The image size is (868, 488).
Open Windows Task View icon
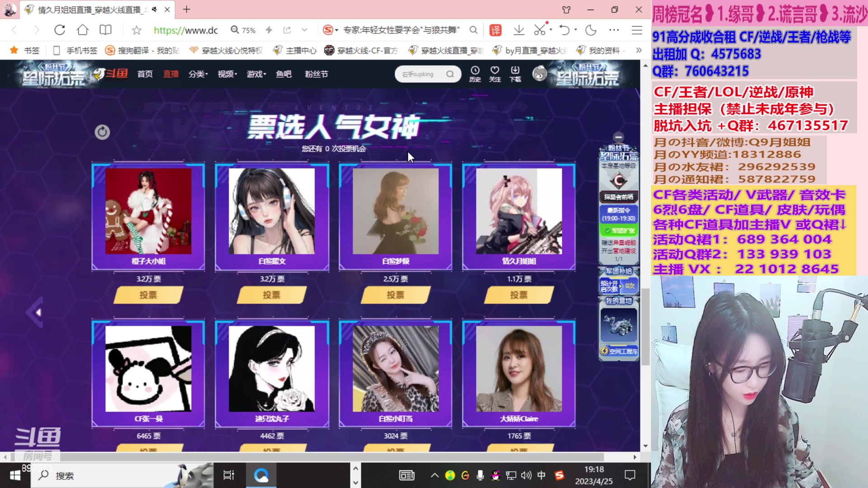(x=229, y=475)
